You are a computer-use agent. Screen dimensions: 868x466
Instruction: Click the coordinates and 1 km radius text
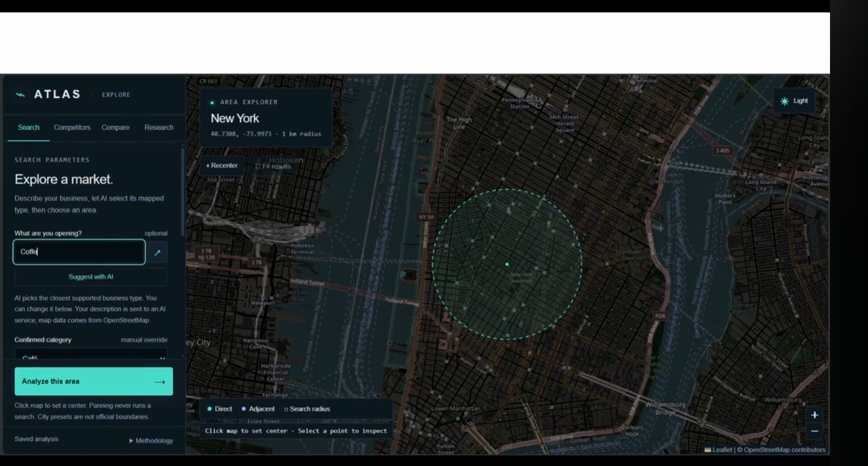click(x=266, y=134)
